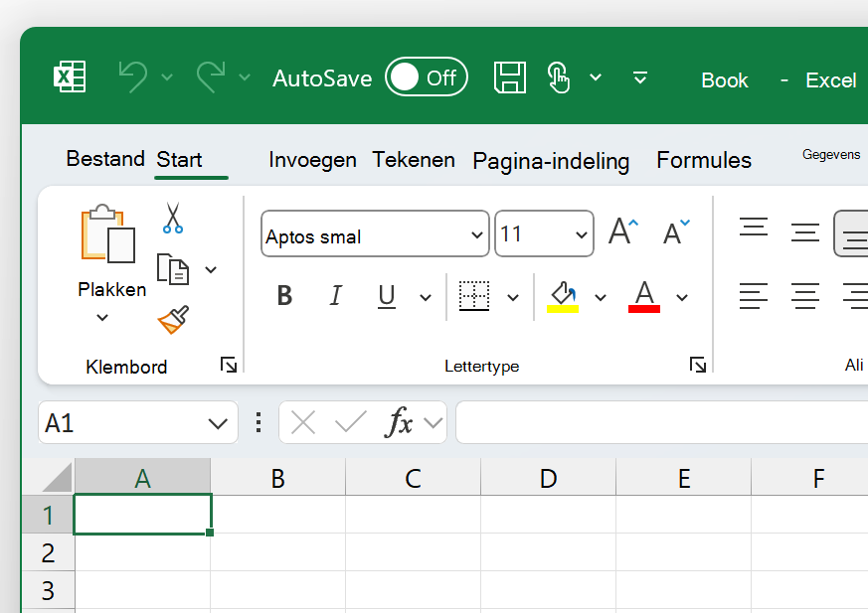
Task: Cut selection with scissors icon
Action: pos(173,218)
